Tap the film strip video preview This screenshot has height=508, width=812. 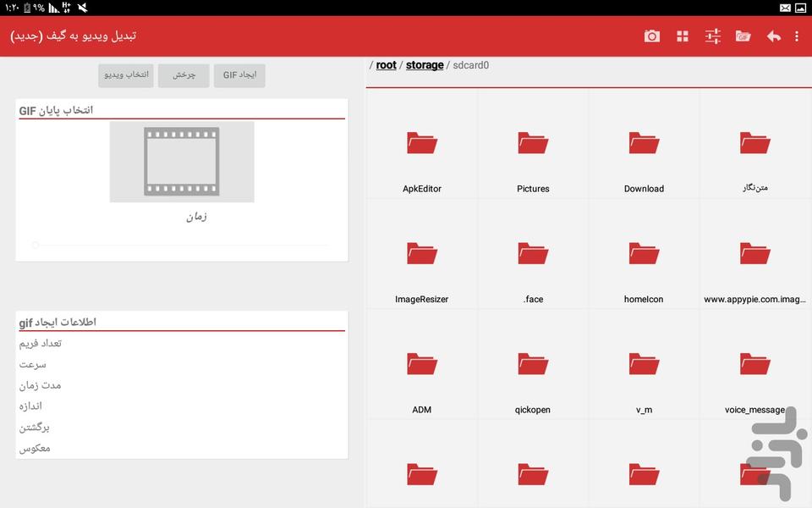click(182, 162)
